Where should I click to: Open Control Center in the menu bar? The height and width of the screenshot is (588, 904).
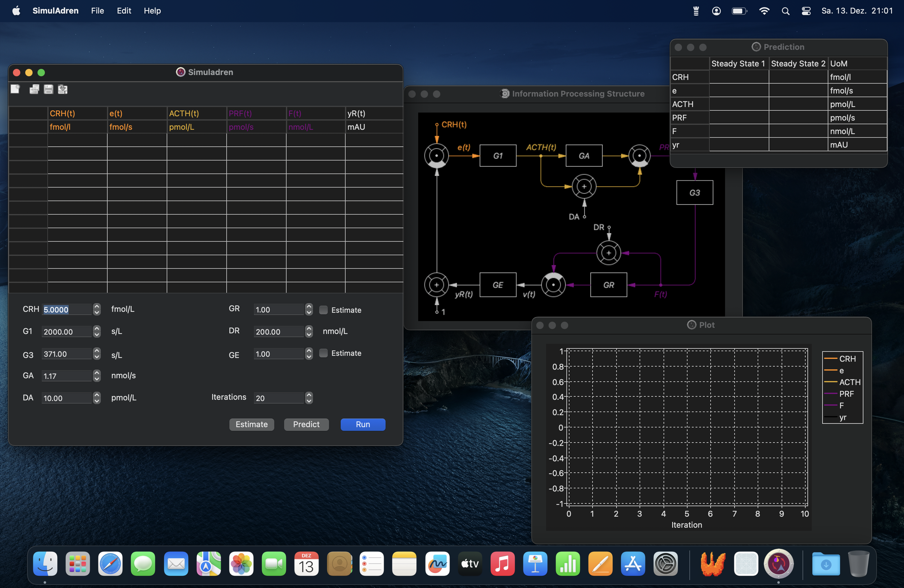click(x=806, y=11)
